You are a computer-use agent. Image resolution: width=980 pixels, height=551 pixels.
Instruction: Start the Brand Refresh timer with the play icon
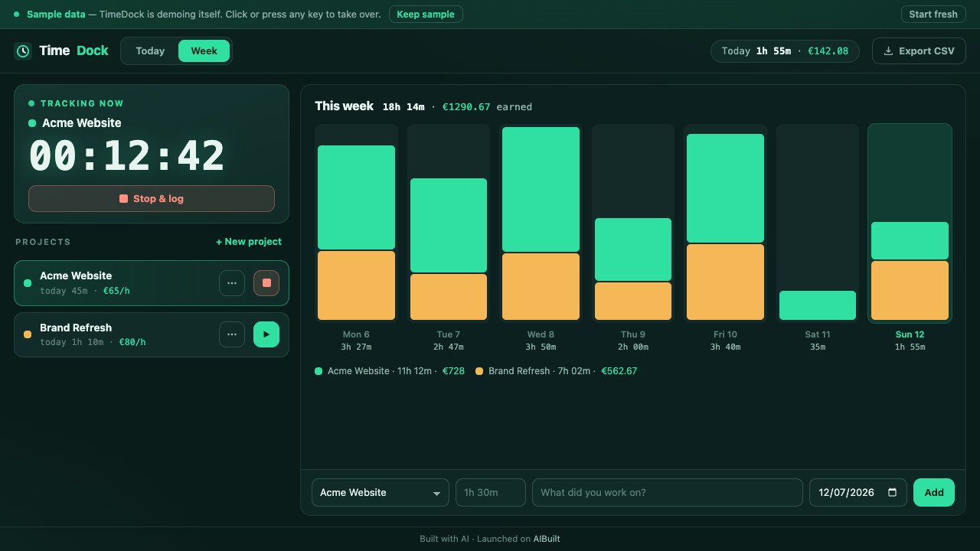coord(266,334)
